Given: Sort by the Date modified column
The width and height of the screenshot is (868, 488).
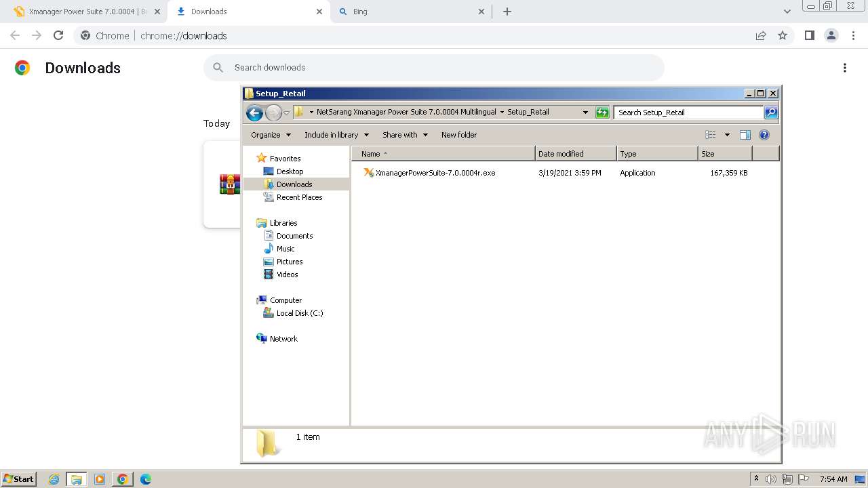Looking at the screenshot, I should (576, 154).
